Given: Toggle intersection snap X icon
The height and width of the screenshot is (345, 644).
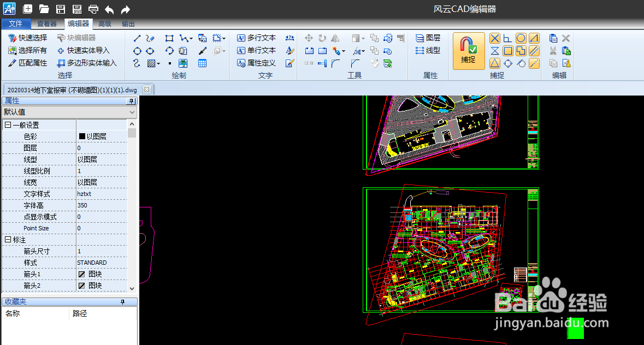Looking at the screenshot, I should click(x=495, y=38).
